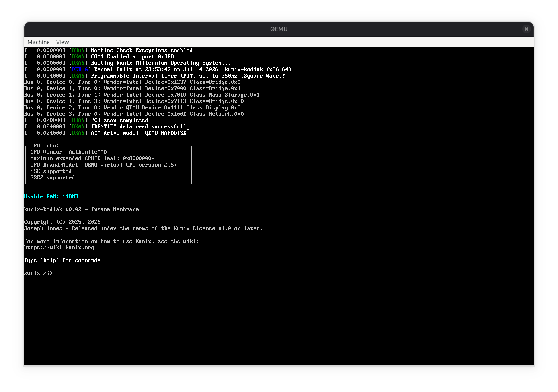This screenshot has height=392, width=558.
Task: Click the kunix shell prompt line
Action: (x=39, y=273)
